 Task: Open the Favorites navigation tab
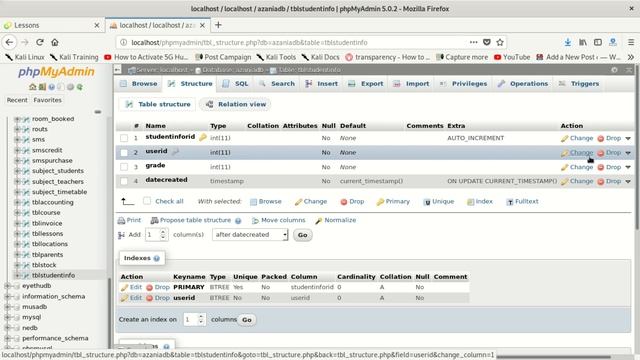coord(47,100)
